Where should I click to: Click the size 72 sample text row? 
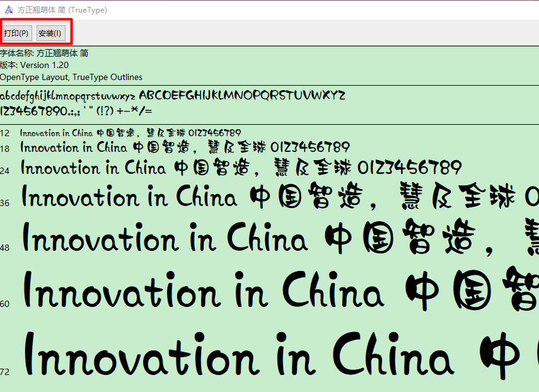281,355
